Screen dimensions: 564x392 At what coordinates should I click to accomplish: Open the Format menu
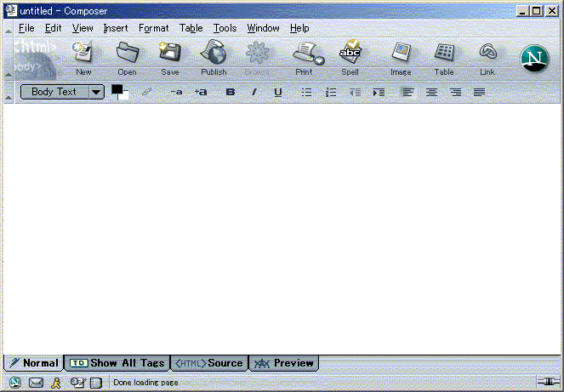point(154,28)
